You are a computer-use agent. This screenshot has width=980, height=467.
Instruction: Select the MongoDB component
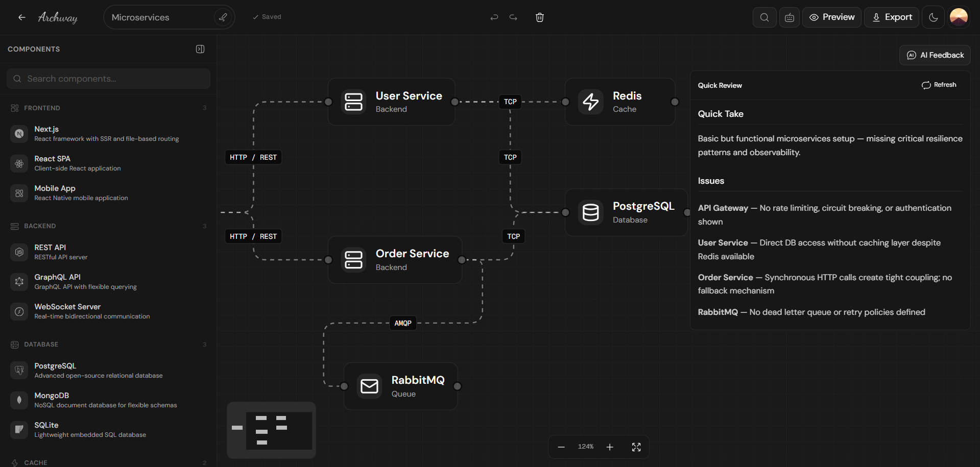[52, 400]
